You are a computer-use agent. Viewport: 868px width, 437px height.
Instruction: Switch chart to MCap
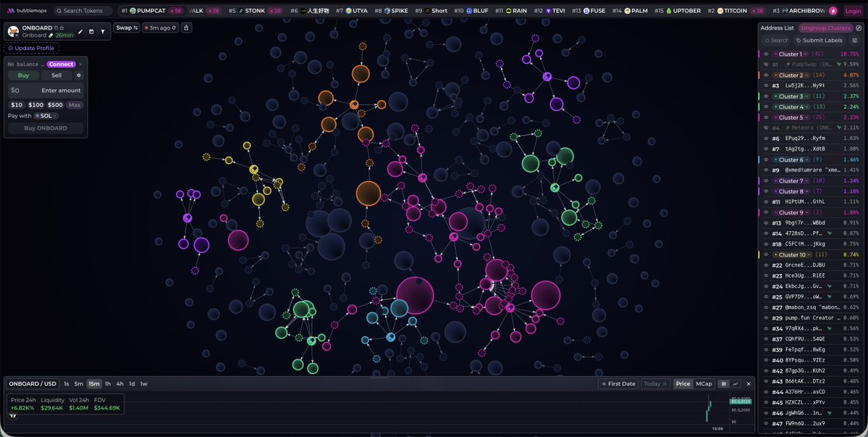704,384
